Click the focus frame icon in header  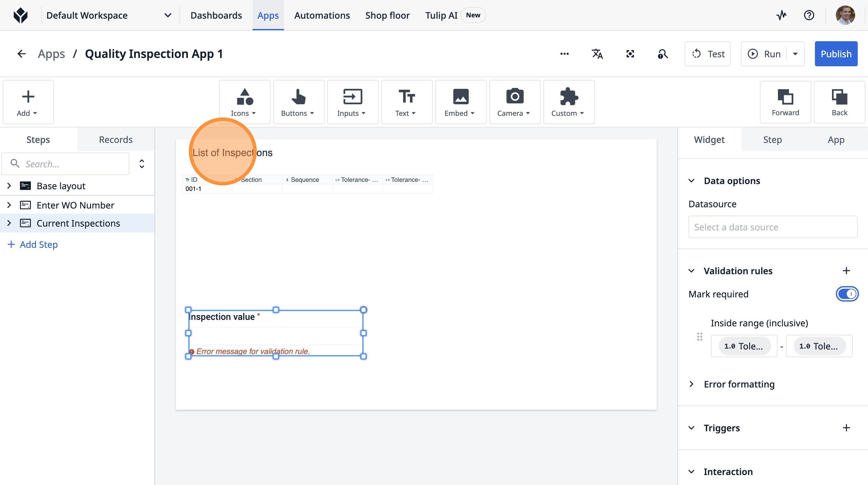click(630, 54)
